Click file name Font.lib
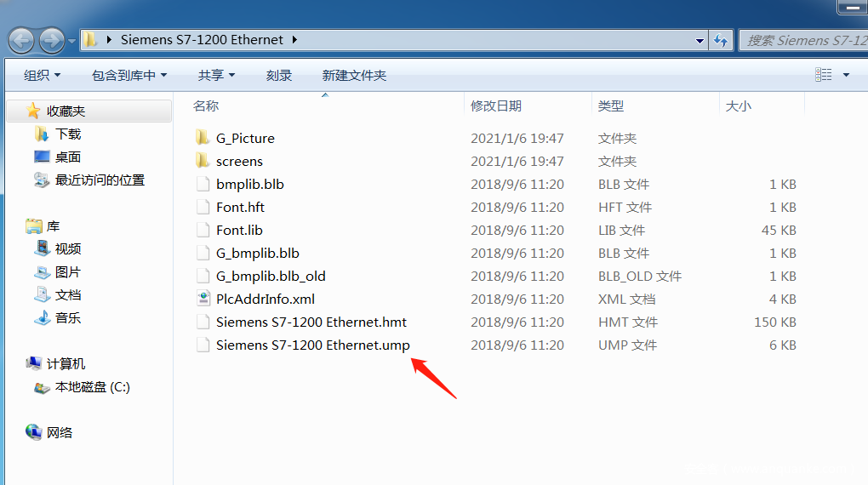Image resolution: width=868 pixels, height=485 pixels. click(x=239, y=230)
